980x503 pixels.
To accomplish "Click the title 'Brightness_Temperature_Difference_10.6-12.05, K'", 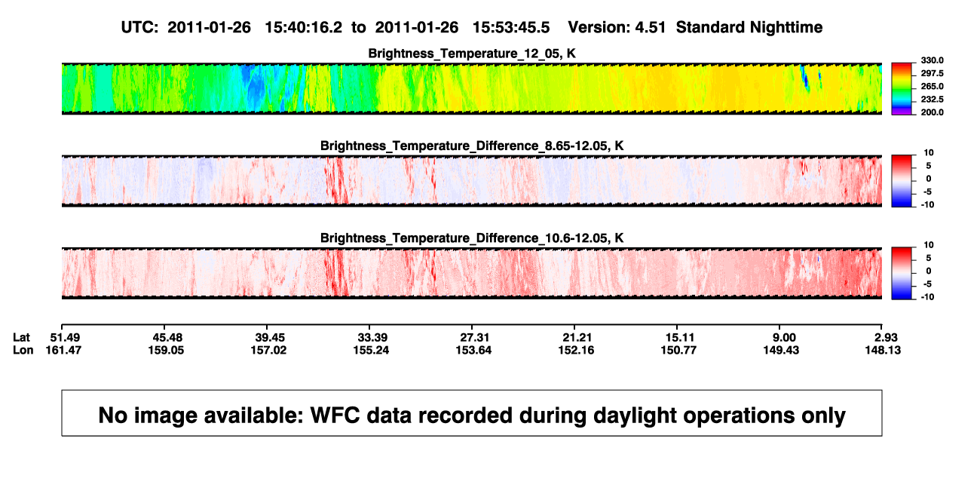I will point(472,238).
